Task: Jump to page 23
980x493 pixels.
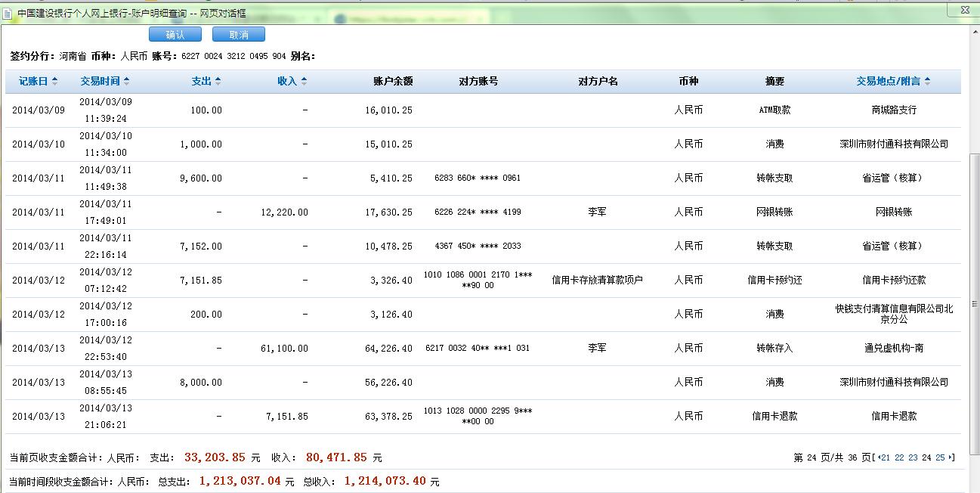Action: pyautogui.click(x=913, y=457)
